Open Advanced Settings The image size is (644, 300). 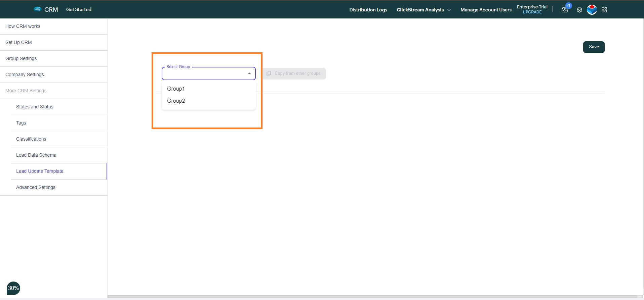(x=59, y=187)
